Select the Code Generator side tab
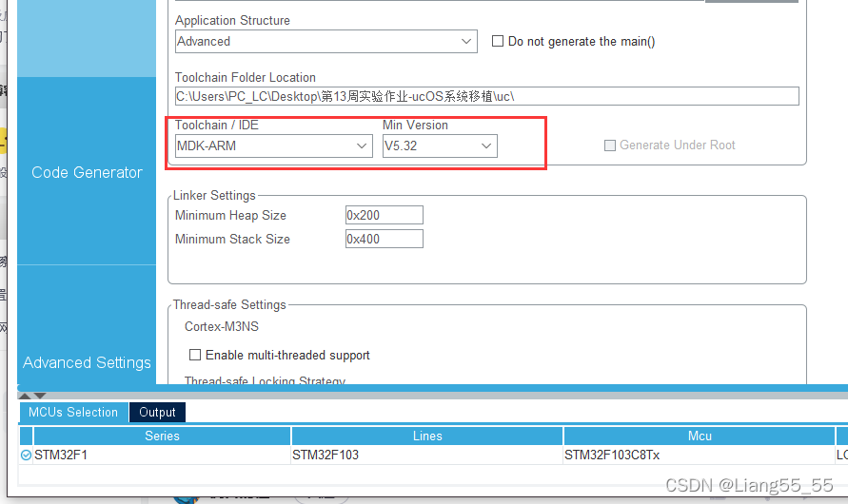The height and width of the screenshot is (504, 848). pos(87,172)
